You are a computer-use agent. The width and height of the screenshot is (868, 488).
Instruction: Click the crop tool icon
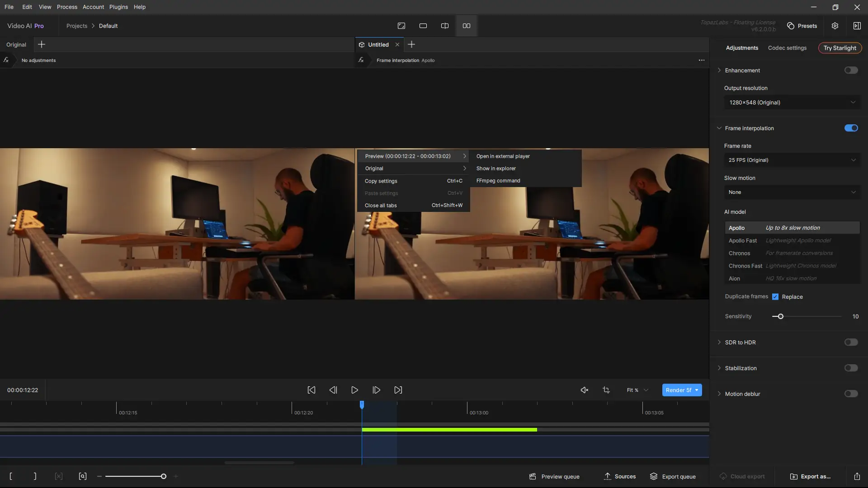[x=606, y=390]
